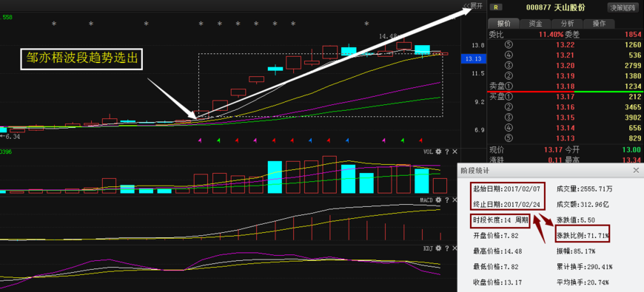The image size is (644, 292).
Task: Open the 操作 tab
Action: 600,24
